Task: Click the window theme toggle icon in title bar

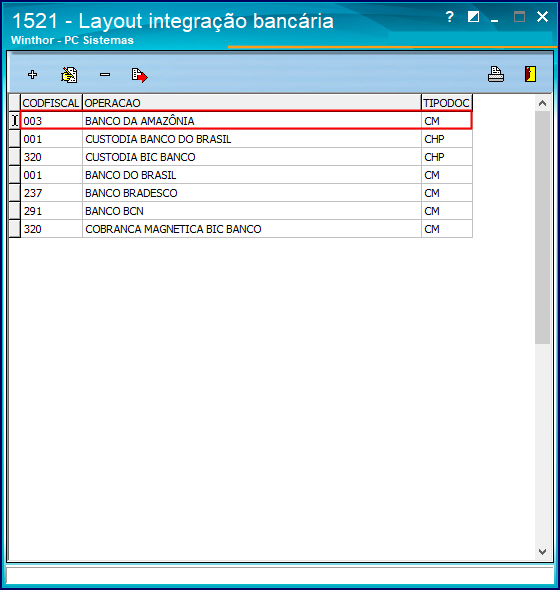Action: coord(473,17)
